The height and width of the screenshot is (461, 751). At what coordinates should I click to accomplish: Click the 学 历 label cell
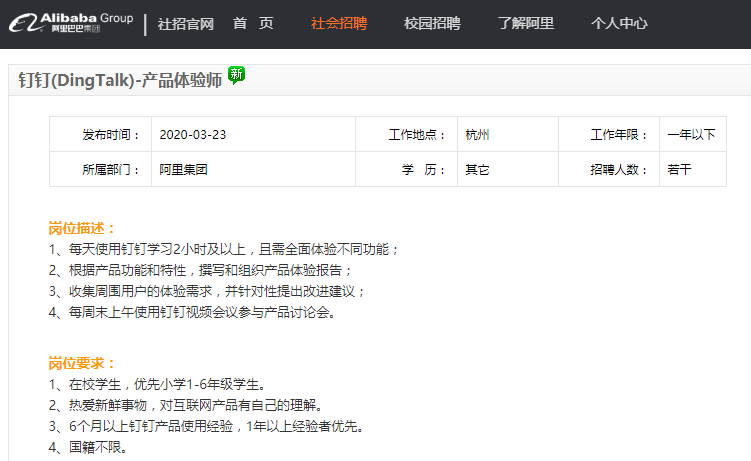click(x=407, y=169)
